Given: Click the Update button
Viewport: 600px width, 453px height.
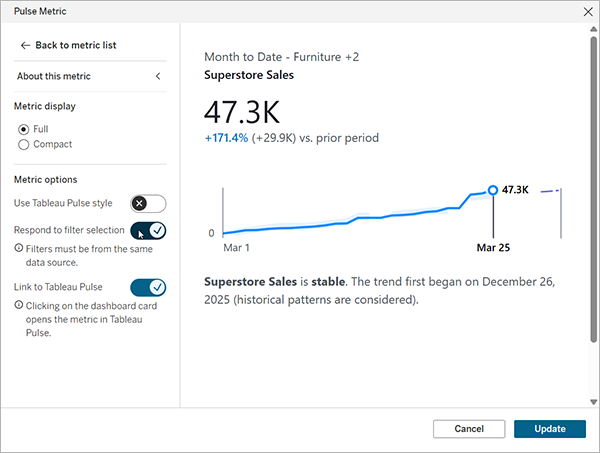Looking at the screenshot, I should coord(550,429).
